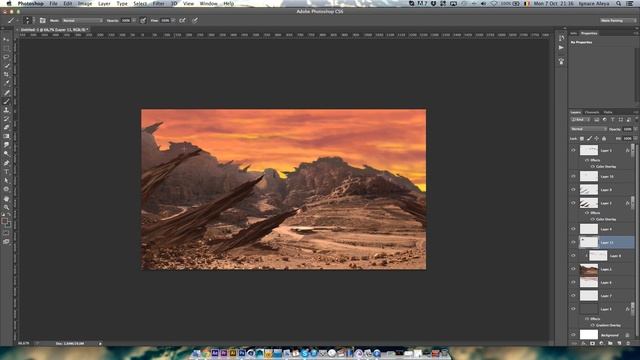Toggle pressure for size button
Image resolution: width=640 pixels, height=360 pixels.
coord(195,20)
